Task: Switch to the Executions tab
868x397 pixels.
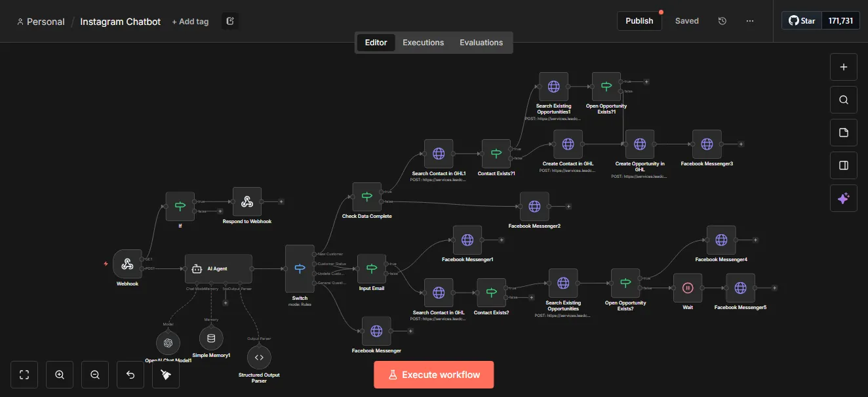Action: (423, 43)
